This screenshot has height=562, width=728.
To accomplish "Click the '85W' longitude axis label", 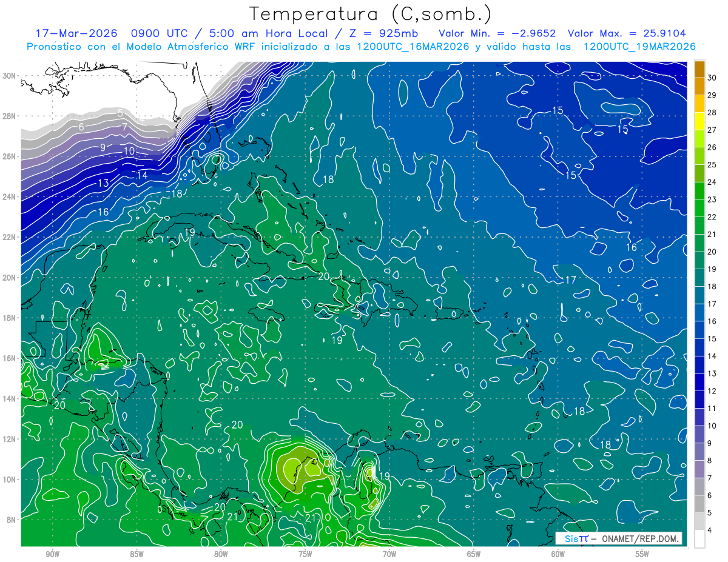I will [136, 555].
